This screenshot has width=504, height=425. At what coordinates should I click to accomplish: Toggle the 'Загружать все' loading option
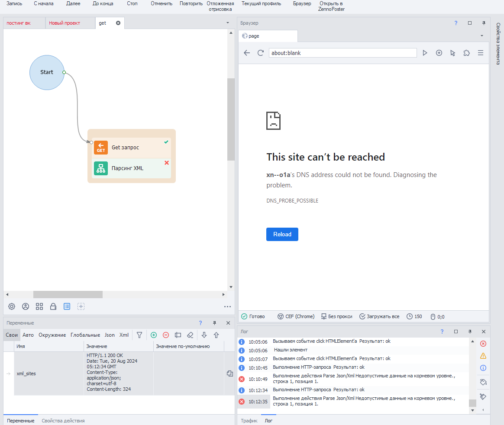[379, 316]
